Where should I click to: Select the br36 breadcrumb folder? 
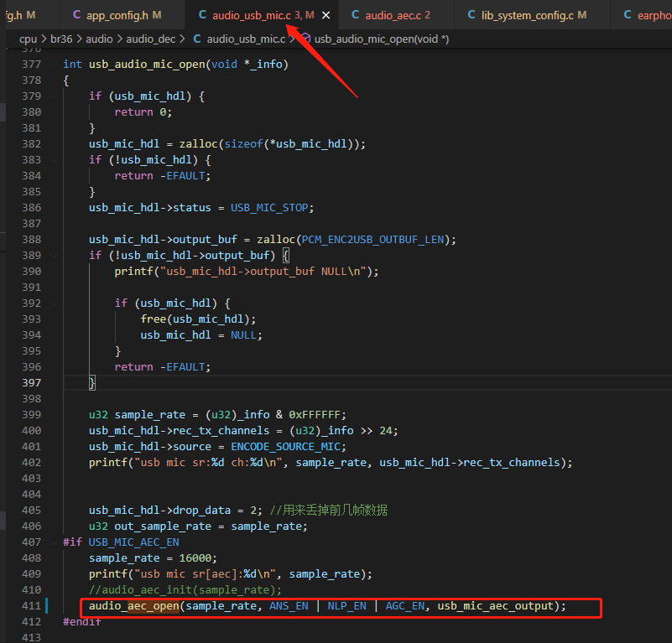61,39
